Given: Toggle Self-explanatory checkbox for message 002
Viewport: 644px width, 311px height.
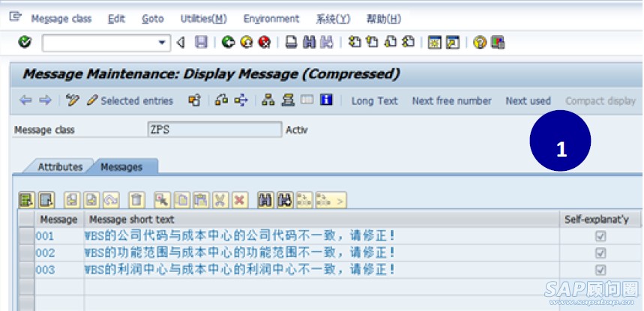Looking at the screenshot, I should click(600, 253).
